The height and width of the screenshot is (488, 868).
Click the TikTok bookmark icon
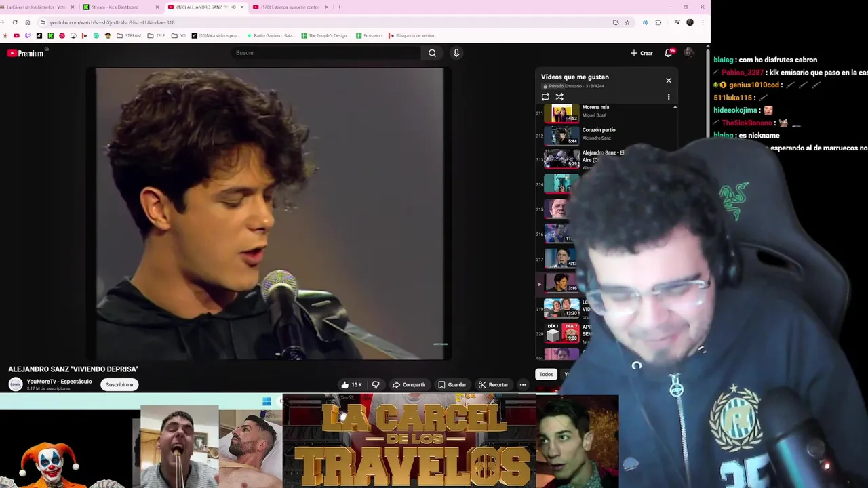tap(39, 35)
